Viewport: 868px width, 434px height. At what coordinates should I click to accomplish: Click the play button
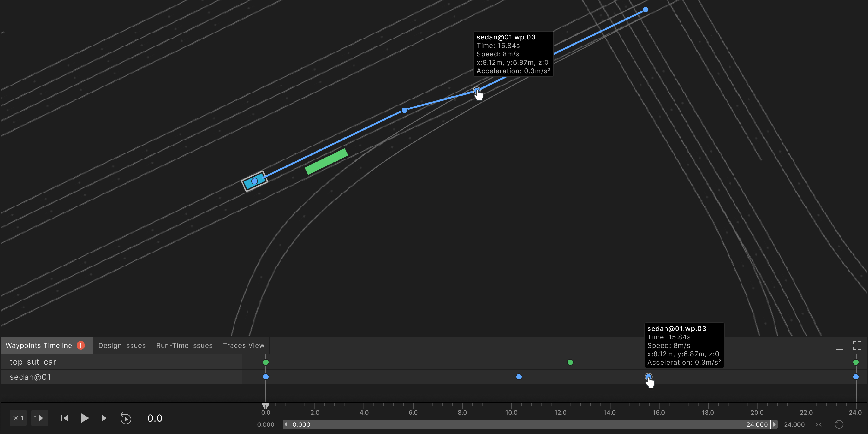[85, 418]
